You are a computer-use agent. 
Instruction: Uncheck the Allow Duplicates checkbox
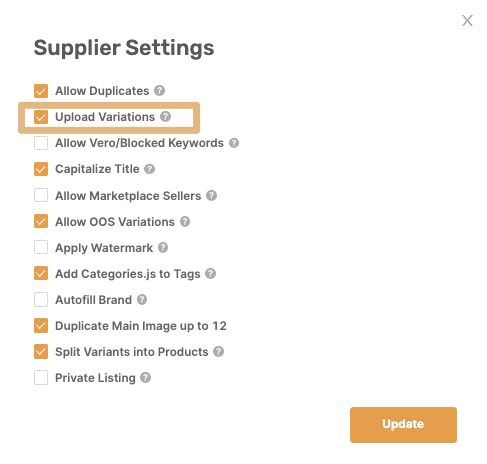point(41,91)
